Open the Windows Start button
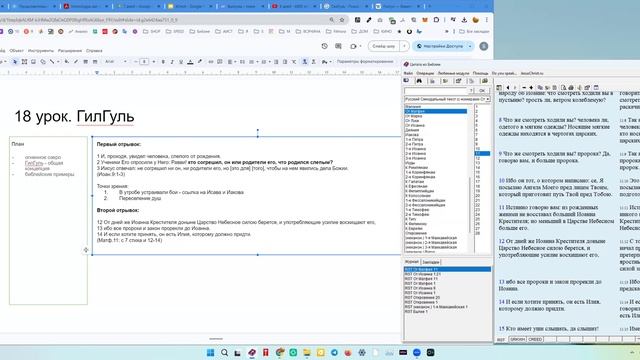This screenshot has width=640, height=360. click(211, 353)
